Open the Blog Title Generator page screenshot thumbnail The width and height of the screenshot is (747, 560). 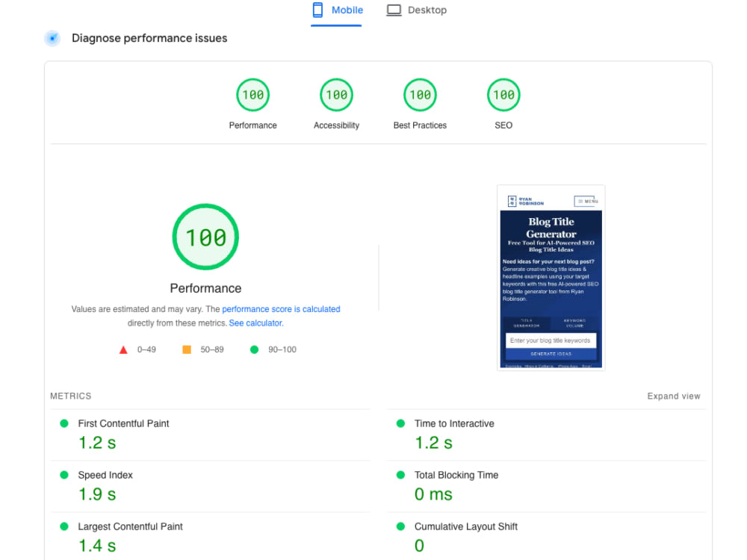[x=551, y=278]
